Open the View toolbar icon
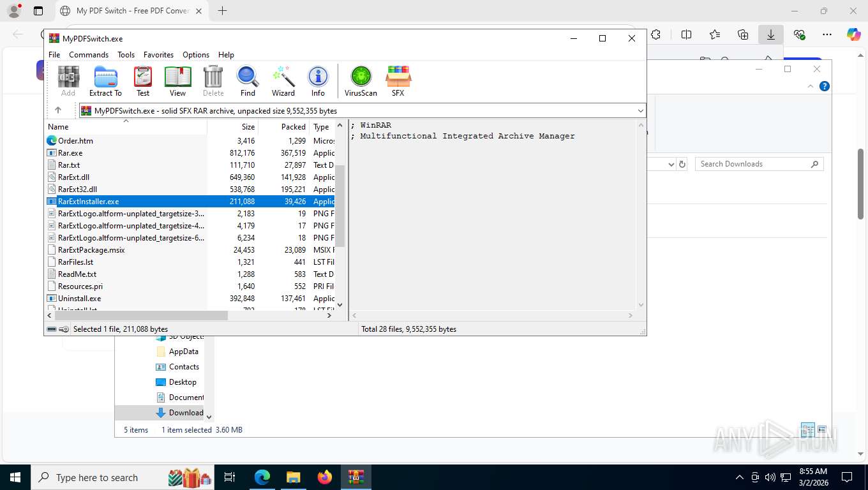868x490 pixels. click(x=177, y=81)
